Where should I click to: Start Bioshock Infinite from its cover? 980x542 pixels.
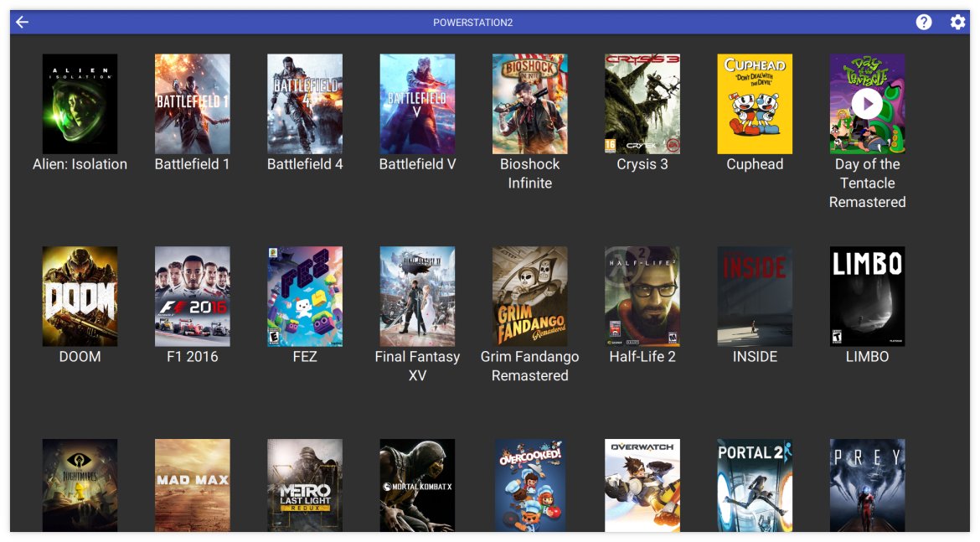click(x=530, y=104)
